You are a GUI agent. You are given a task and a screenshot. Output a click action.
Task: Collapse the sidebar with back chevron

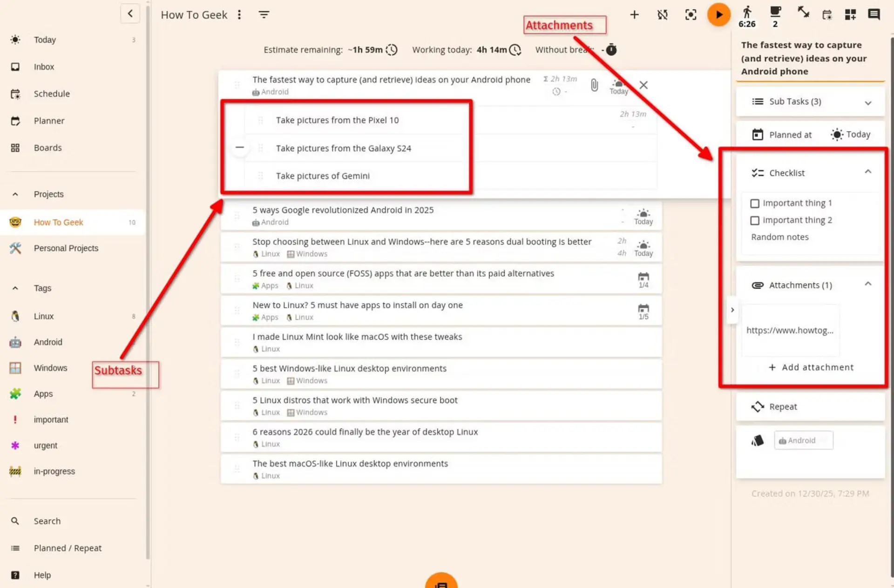tap(130, 14)
